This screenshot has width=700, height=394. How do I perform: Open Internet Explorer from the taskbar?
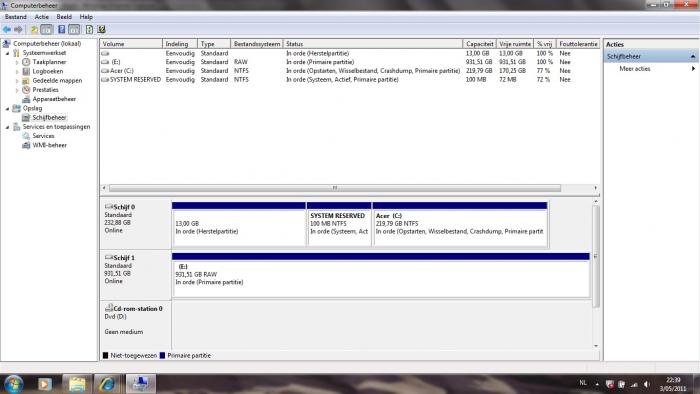(107, 383)
